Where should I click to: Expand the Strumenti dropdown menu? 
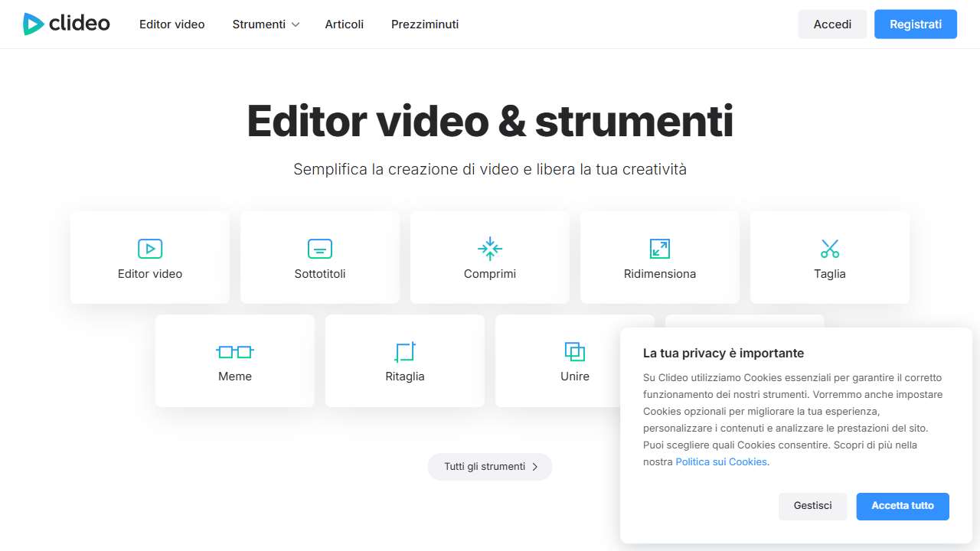point(259,24)
